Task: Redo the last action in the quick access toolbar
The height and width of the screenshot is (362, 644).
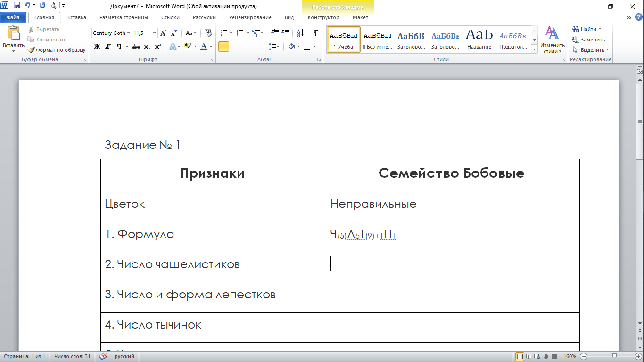Action: pyautogui.click(x=42, y=6)
